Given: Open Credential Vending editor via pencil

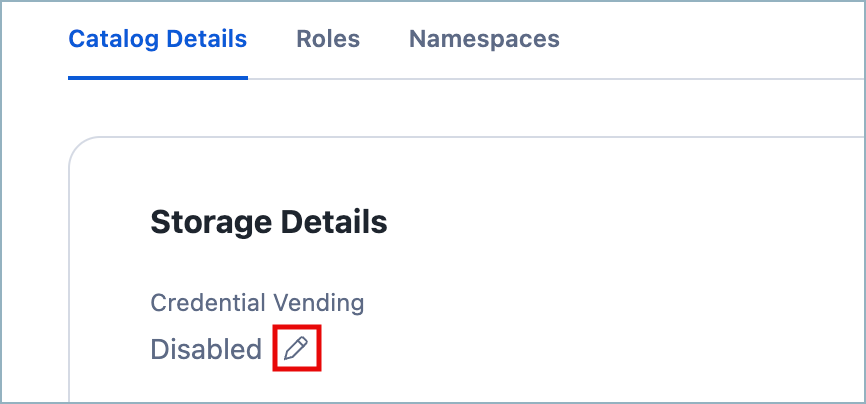Looking at the screenshot, I should (296, 349).
